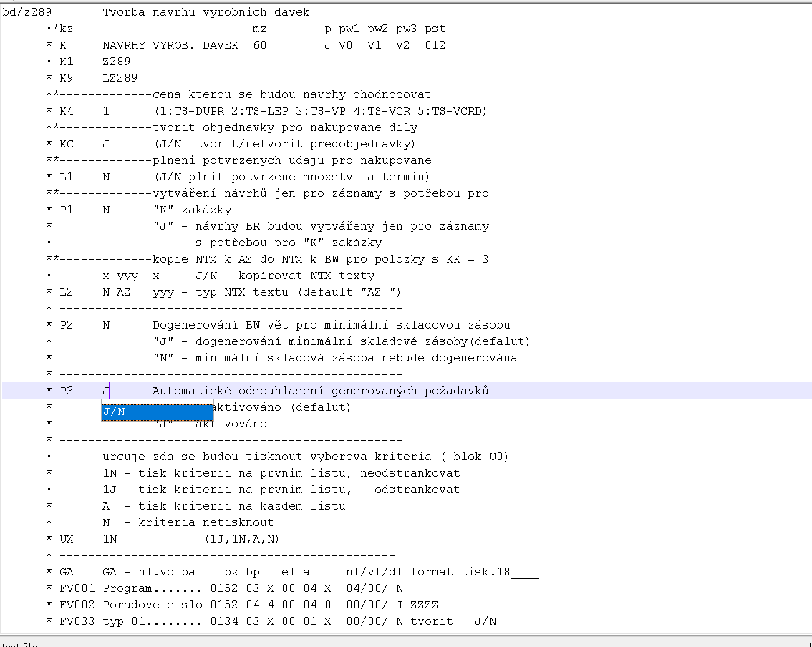
Task: Click the K9 value LZ289
Action: click(120, 78)
